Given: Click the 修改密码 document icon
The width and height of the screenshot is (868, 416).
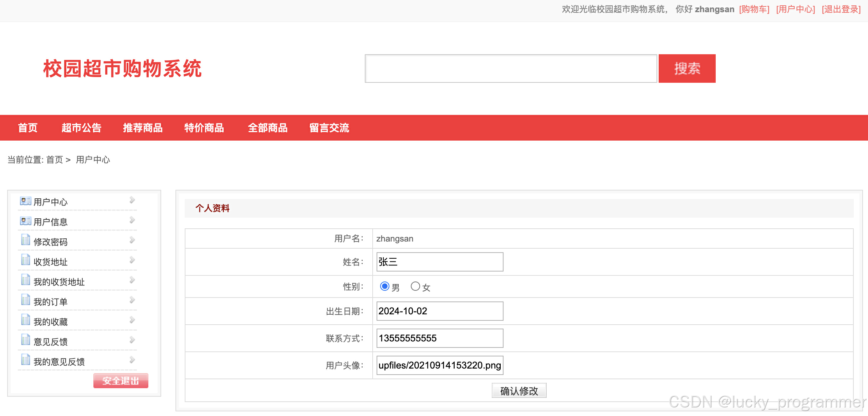Looking at the screenshot, I should [25, 240].
